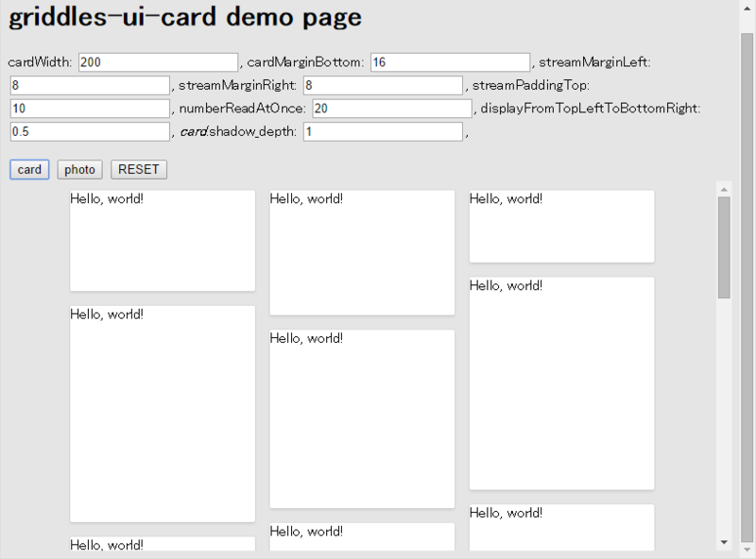
Task: Focus the cardMarginBottom field showing 16
Action: (x=451, y=62)
